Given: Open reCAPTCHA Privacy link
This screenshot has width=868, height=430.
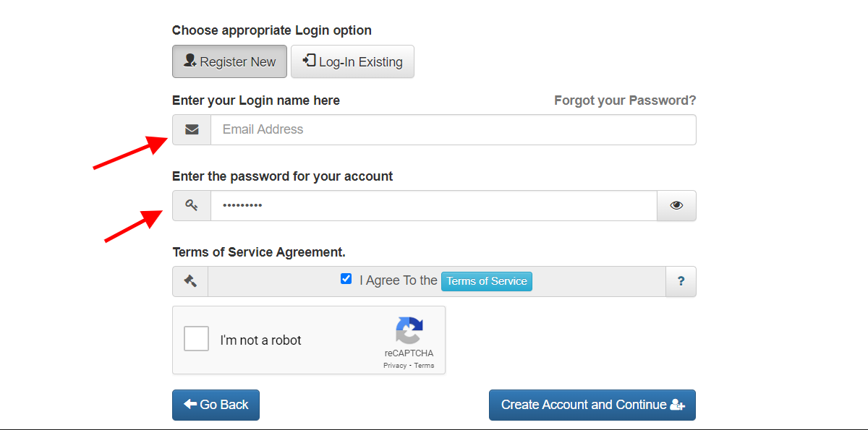Looking at the screenshot, I should pos(395,366).
